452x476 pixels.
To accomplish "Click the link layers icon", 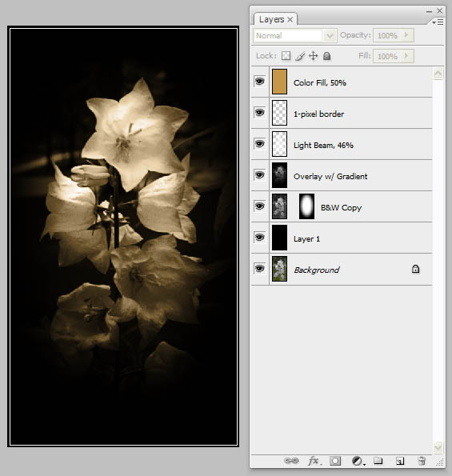I will [291, 461].
